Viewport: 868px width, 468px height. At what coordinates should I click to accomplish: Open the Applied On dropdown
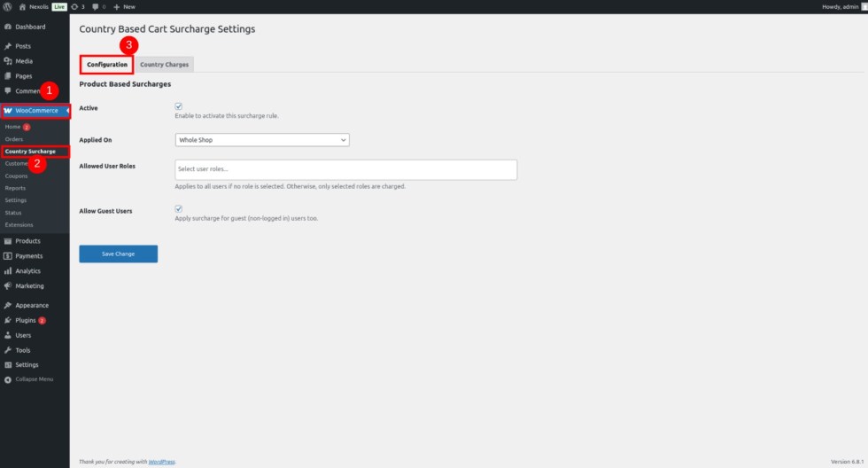point(262,140)
